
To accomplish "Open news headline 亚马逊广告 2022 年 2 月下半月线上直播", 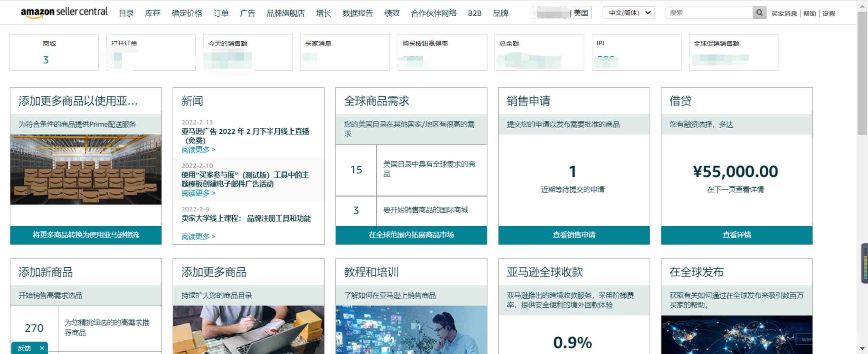I will 245,136.
